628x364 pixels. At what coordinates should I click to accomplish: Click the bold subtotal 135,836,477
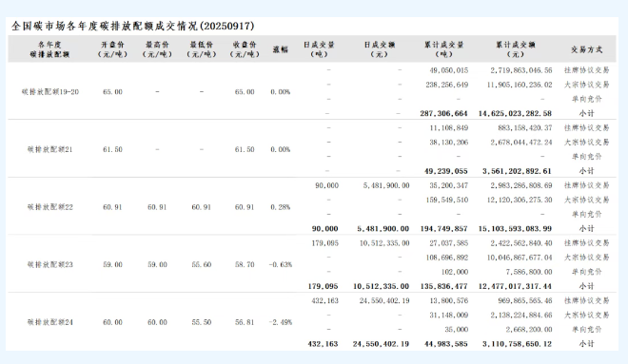[x=443, y=286]
